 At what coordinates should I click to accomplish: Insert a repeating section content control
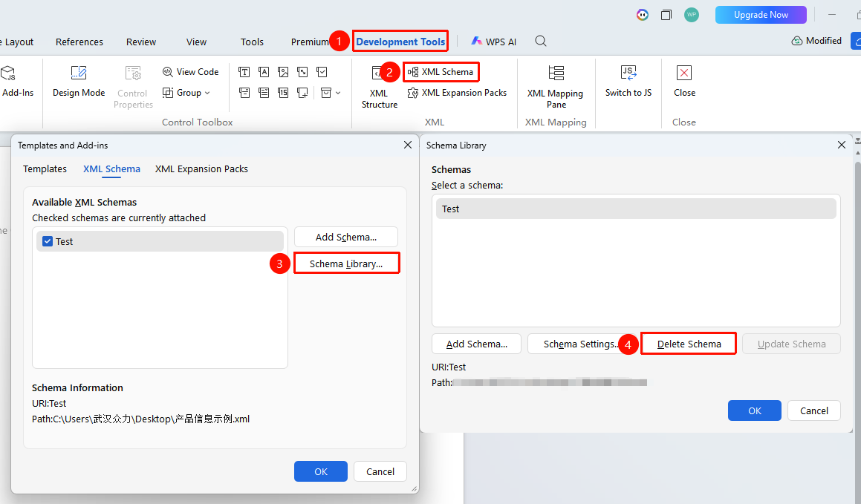pos(302,93)
